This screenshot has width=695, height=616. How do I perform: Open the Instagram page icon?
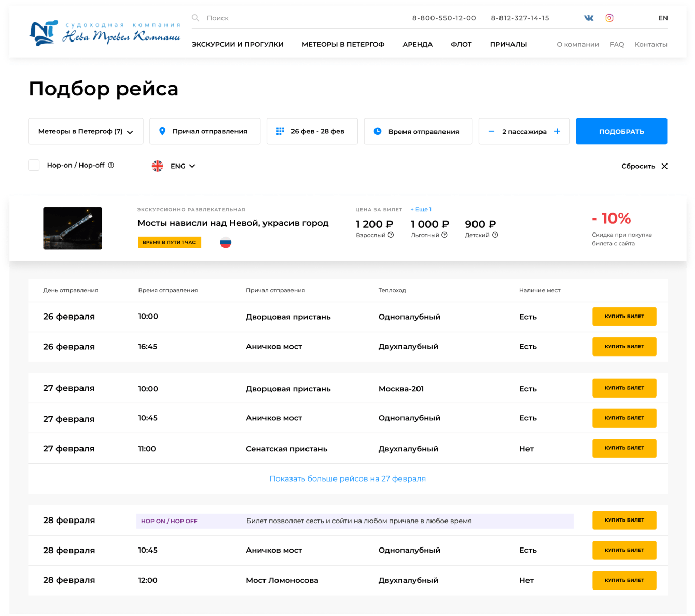pyautogui.click(x=609, y=18)
